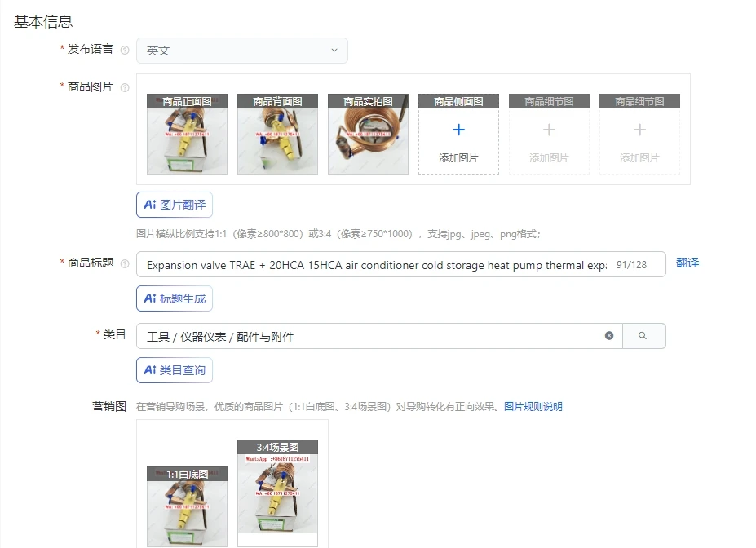Click the 翻译 link next to title
Viewport: 756px width, 548px height.
click(x=687, y=263)
